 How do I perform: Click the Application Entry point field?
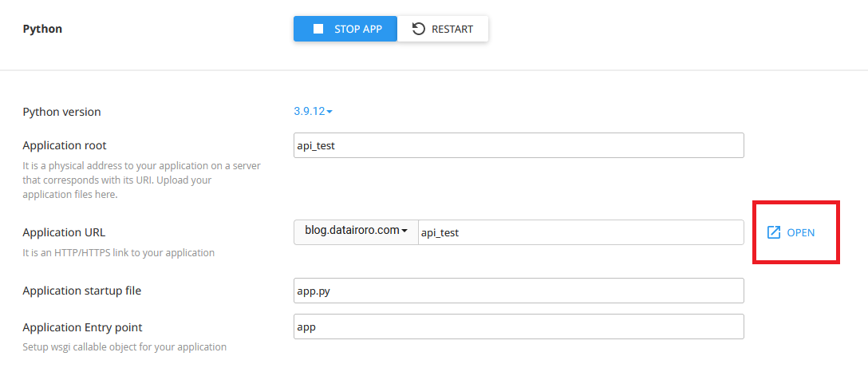tap(519, 327)
